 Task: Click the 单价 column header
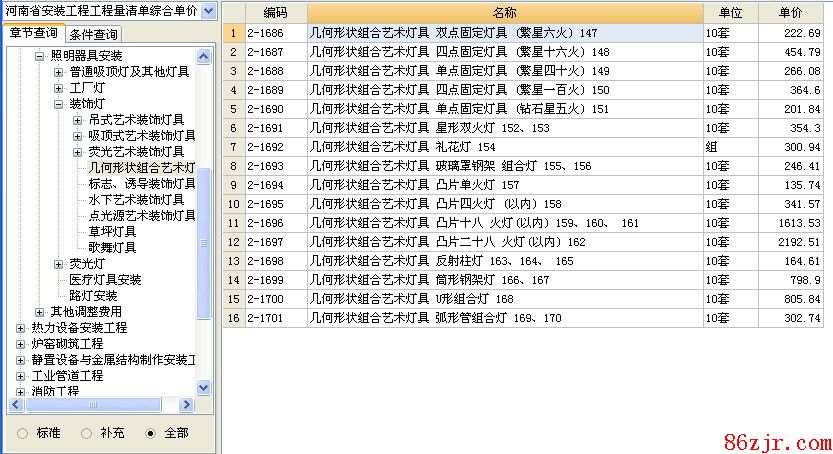[790, 12]
